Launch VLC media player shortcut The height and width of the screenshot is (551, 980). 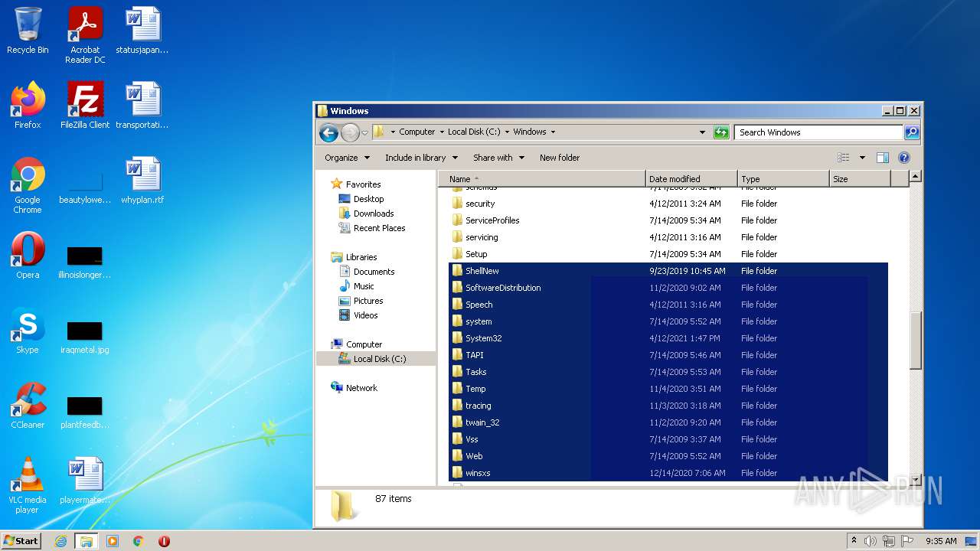pos(28,485)
